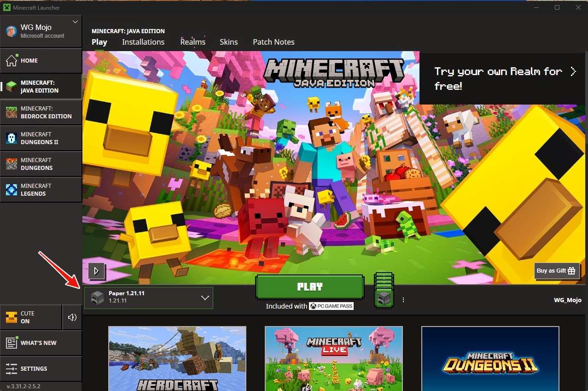Maximize the Minecraft Launcher window
Image resolution: width=588 pixels, height=391 pixels.
557,7
